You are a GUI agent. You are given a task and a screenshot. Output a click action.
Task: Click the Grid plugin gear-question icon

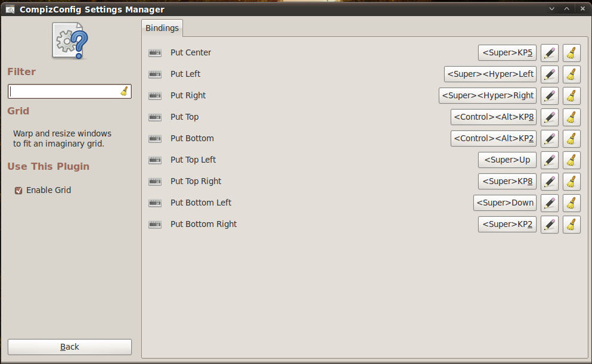[x=70, y=41]
